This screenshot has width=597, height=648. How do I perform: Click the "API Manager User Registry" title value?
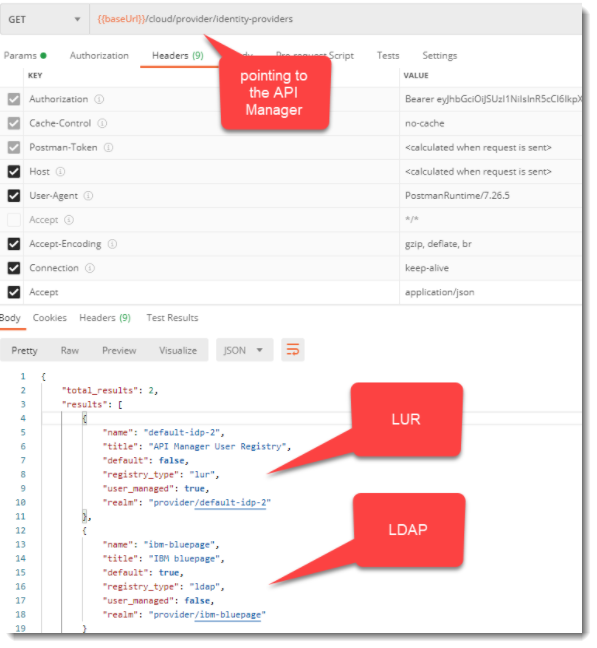(217, 446)
